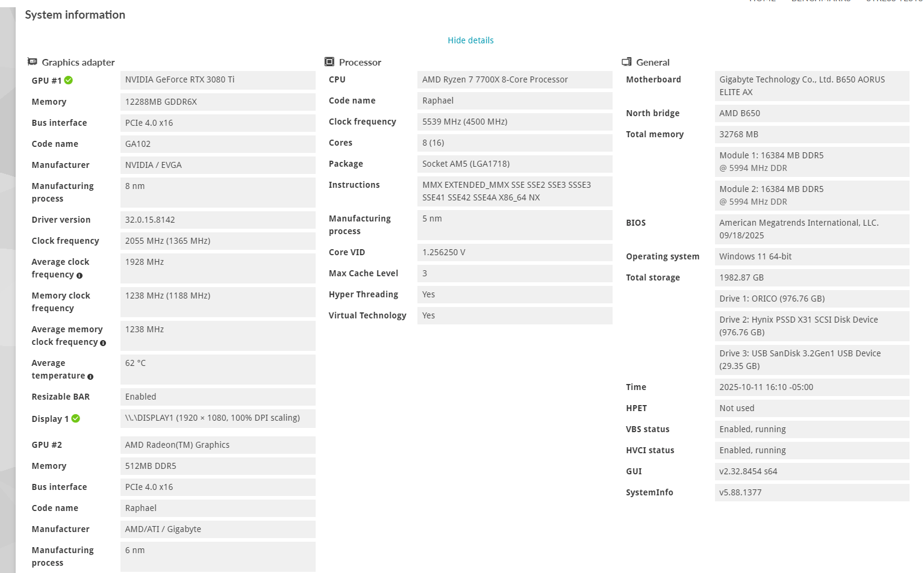The image size is (924, 573).
Task: Click the 'Windows 11 64-bit' value
Action: click(x=812, y=256)
